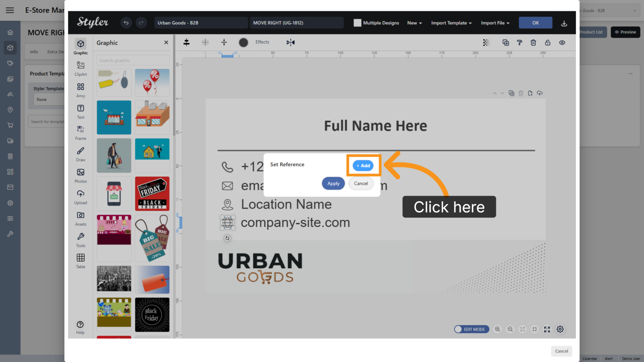The height and width of the screenshot is (362, 644).
Task: Undo the last action
Action: (x=126, y=23)
